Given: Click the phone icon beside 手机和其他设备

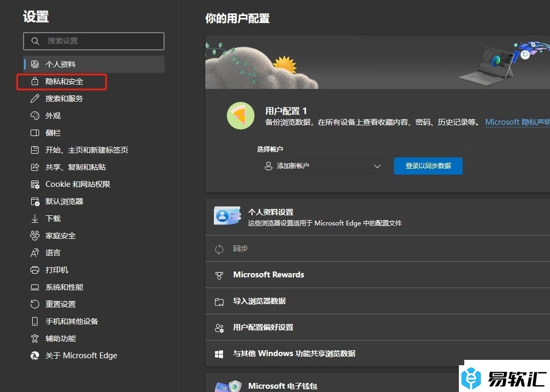Looking at the screenshot, I should click(x=35, y=321).
